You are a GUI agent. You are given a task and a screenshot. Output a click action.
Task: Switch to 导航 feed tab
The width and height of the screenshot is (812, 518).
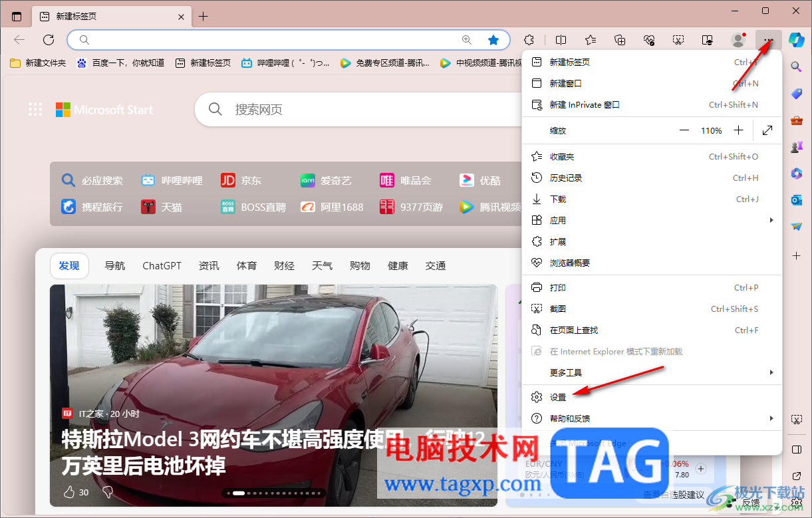tap(114, 266)
